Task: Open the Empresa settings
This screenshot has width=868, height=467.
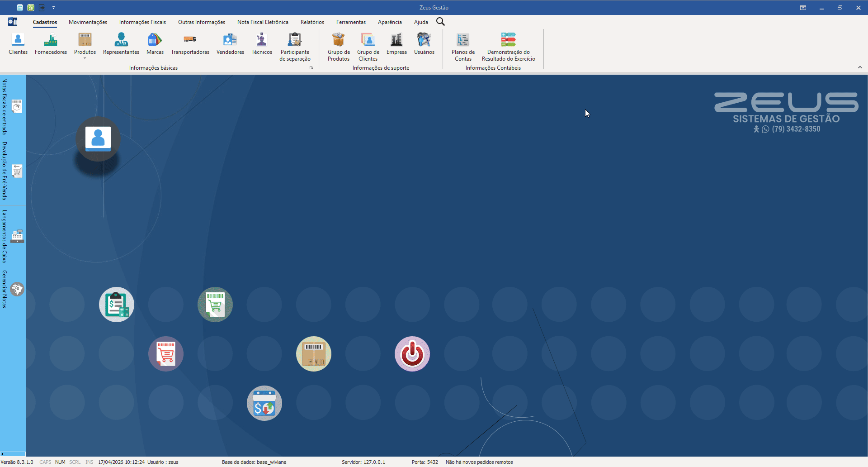Action: [396, 44]
